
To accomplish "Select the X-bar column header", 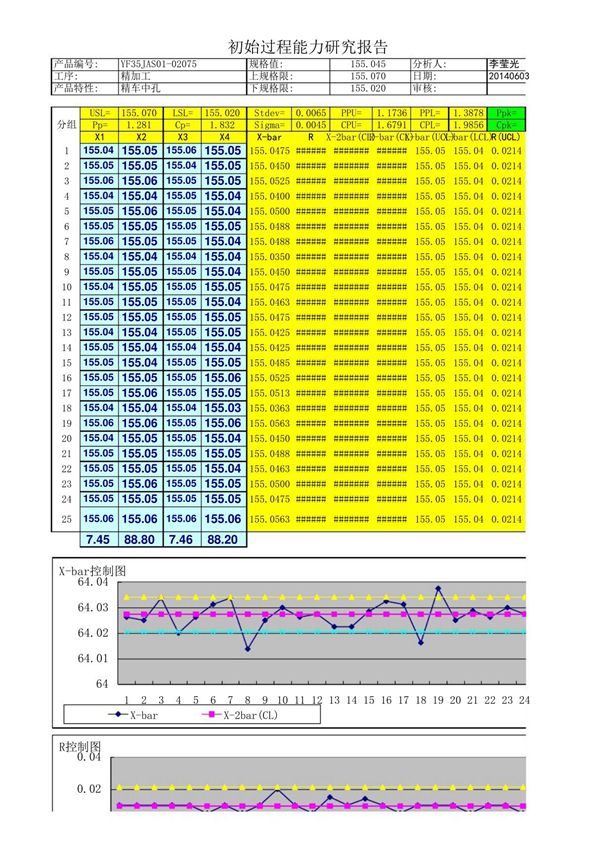I will click(268, 137).
